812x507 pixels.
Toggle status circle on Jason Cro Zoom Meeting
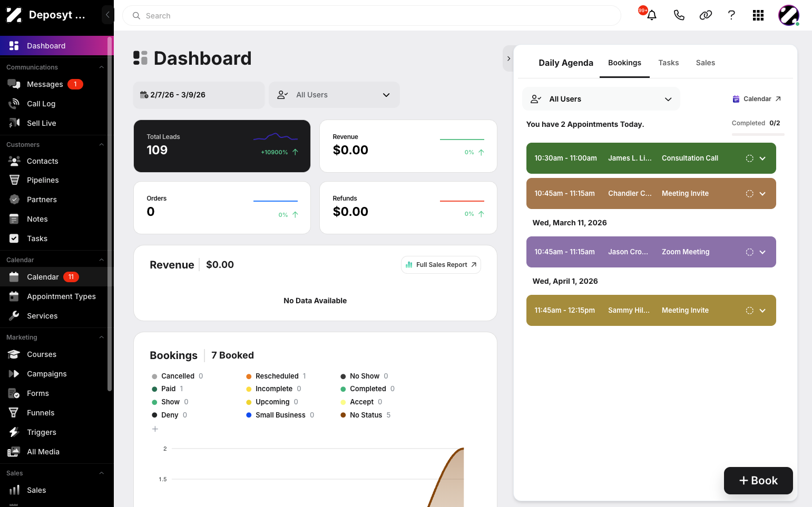pyautogui.click(x=749, y=252)
